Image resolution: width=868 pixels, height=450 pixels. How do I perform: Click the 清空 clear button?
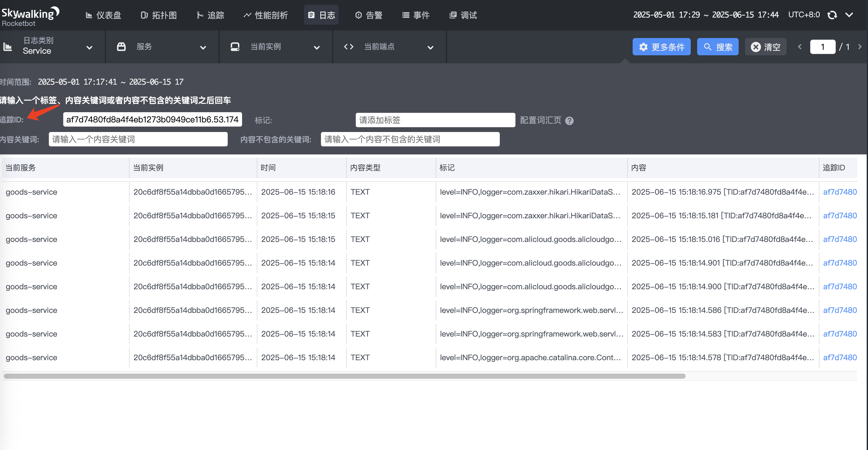click(765, 47)
